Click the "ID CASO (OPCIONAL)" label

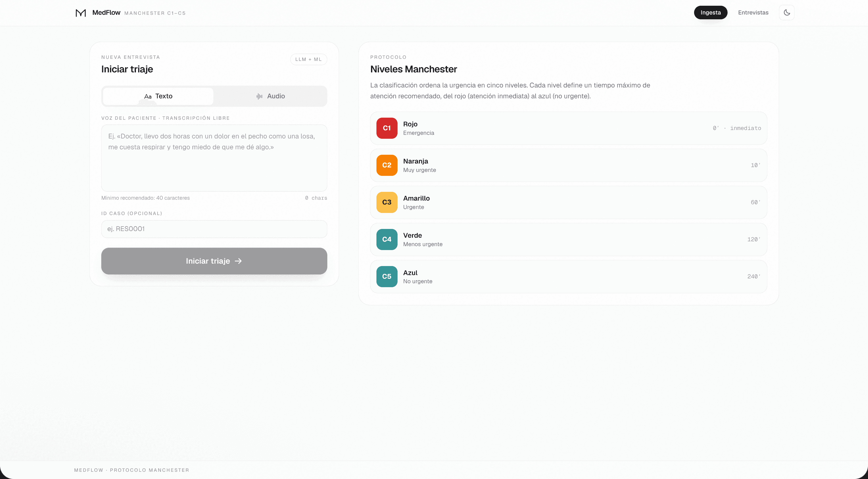[x=132, y=214]
